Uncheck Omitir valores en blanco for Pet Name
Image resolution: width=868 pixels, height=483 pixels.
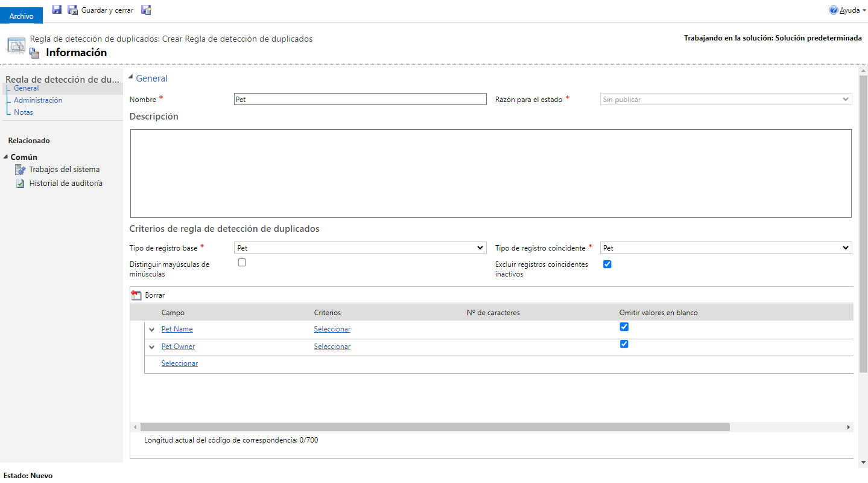coord(624,327)
